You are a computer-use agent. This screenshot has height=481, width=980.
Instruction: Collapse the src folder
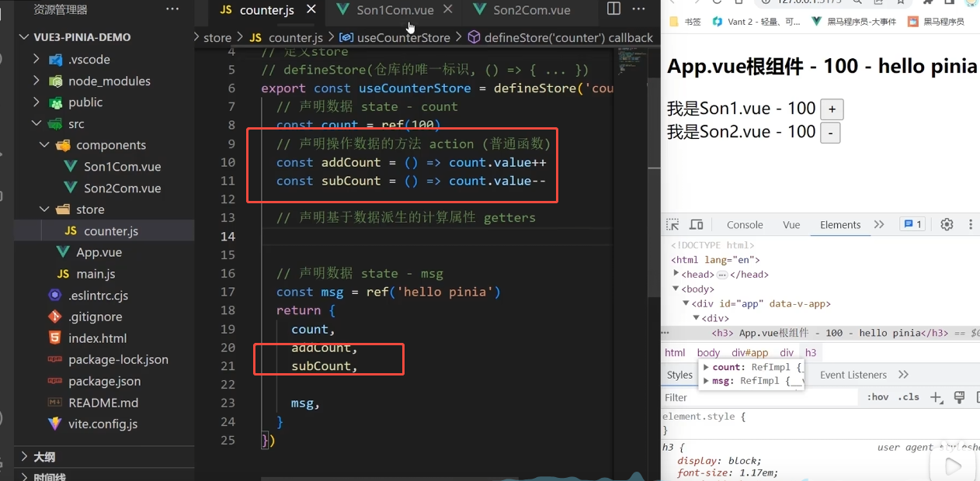click(36, 124)
